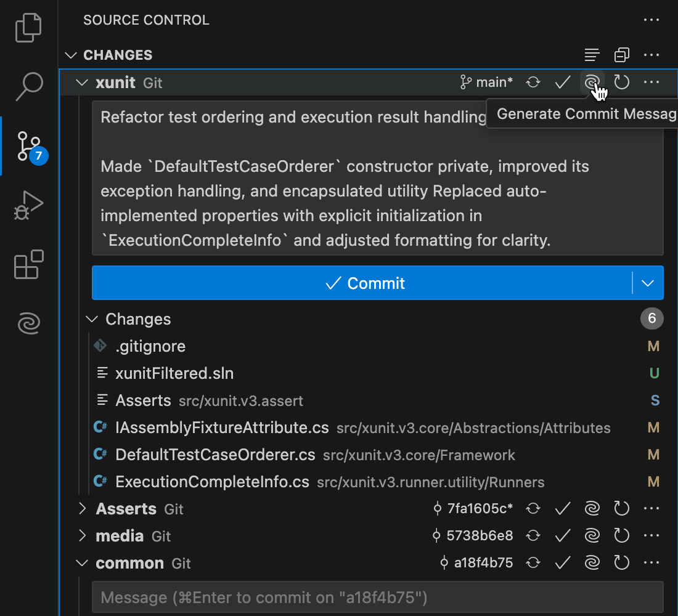Refresh the common repository
This screenshot has height=616, width=678.
point(622,562)
